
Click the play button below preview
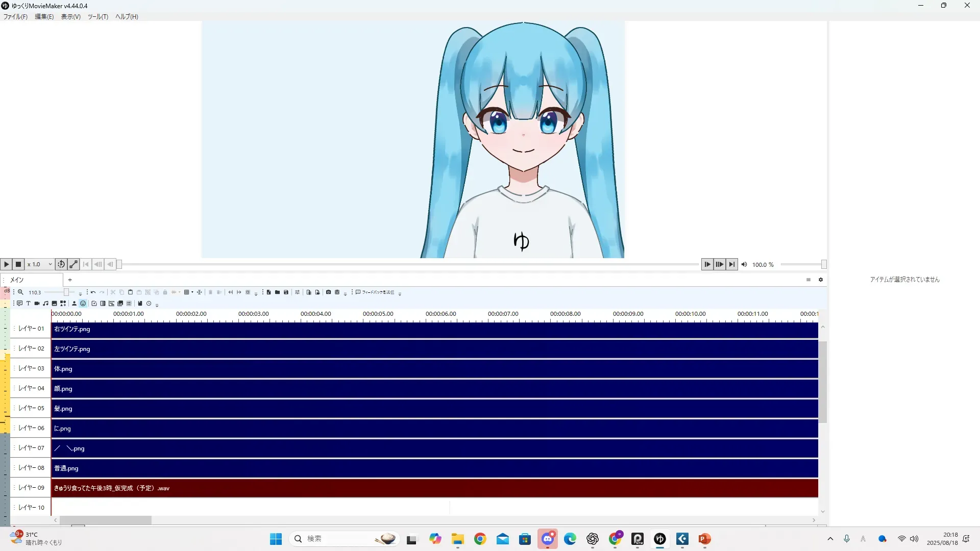click(6, 264)
